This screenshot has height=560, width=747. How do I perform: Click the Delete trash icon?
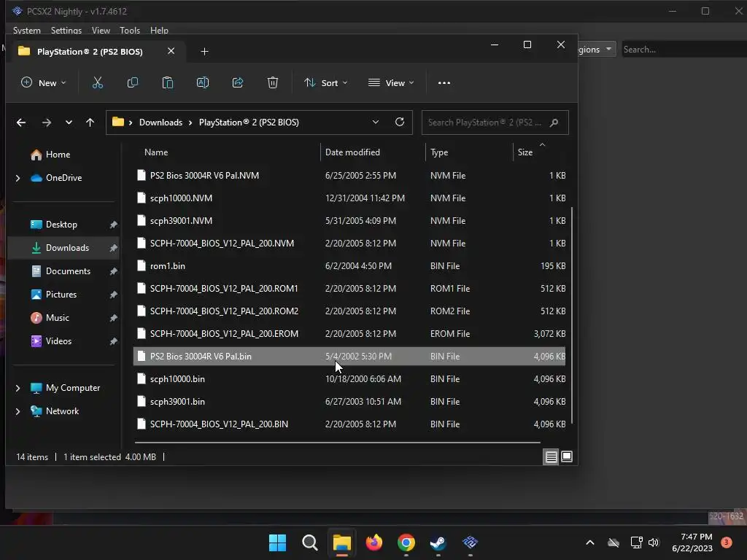point(273,83)
